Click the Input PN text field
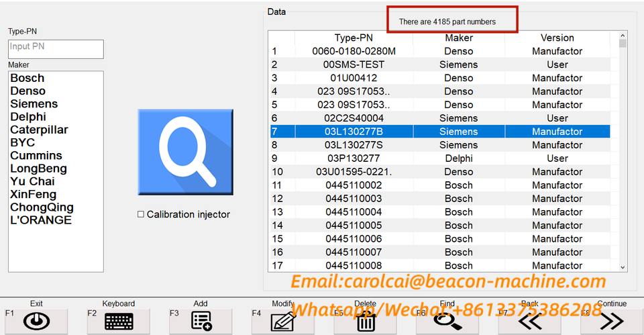This screenshot has height=335, width=644. pos(56,49)
